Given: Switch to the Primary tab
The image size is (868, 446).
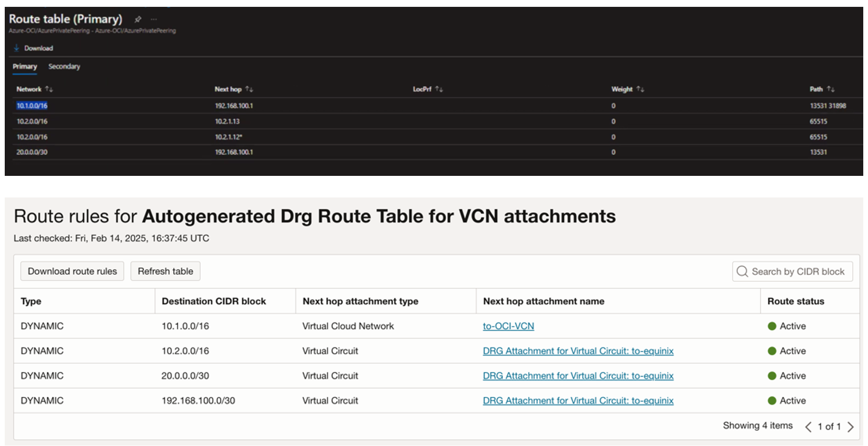Looking at the screenshot, I should coord(25,67).
